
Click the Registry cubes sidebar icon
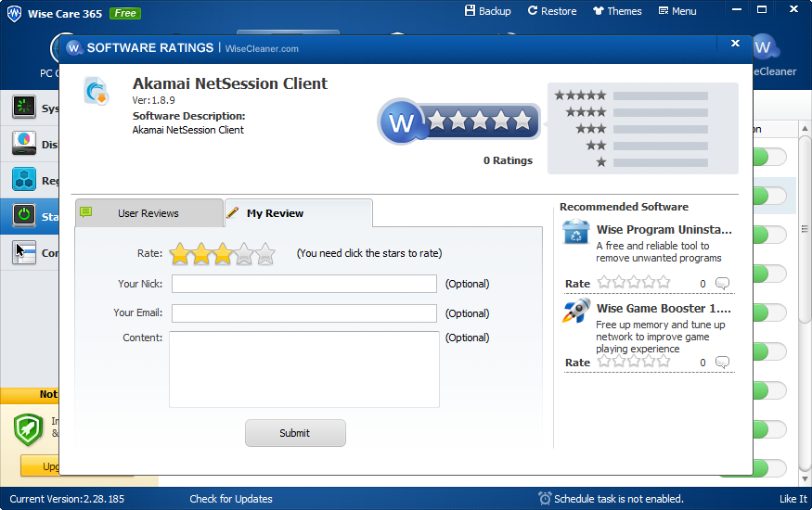tap(24, 180)
